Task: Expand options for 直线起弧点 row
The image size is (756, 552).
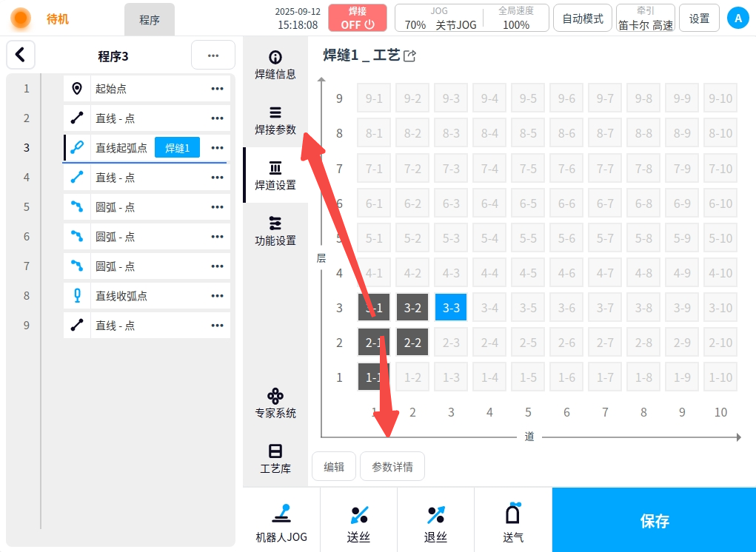Action: (x=217, y=148)
